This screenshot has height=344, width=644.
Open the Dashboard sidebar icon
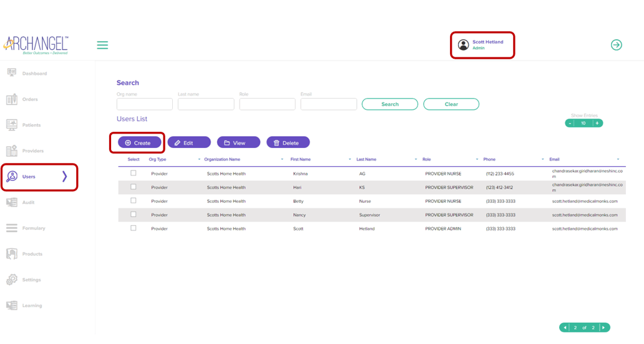tap(12, 73)
